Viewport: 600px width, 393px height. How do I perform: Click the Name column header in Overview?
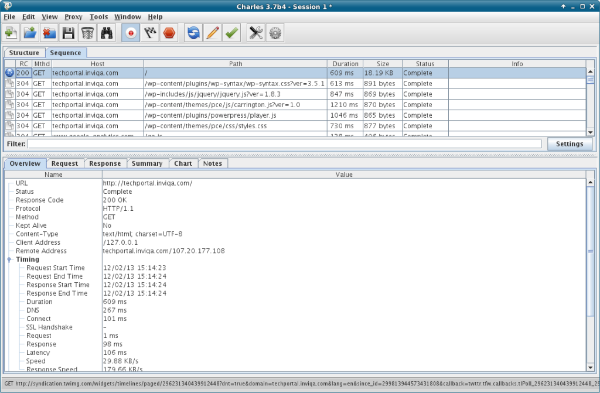coord(53,174)
